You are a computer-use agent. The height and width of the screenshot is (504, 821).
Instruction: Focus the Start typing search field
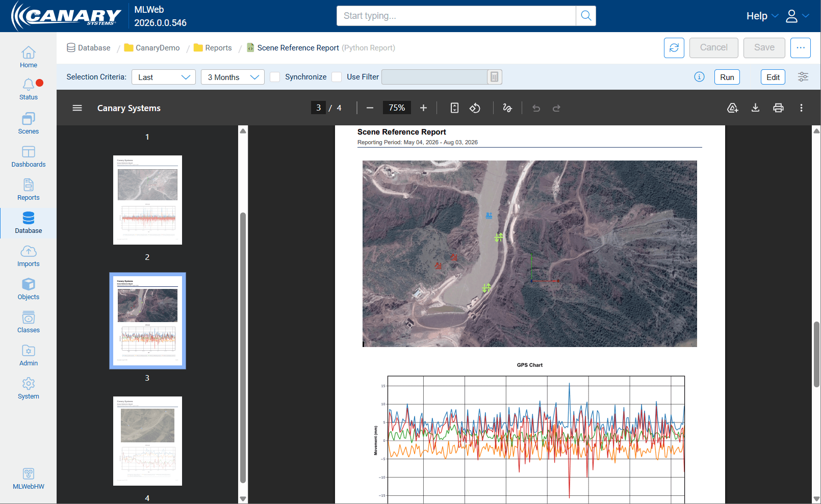pos(456,16)
